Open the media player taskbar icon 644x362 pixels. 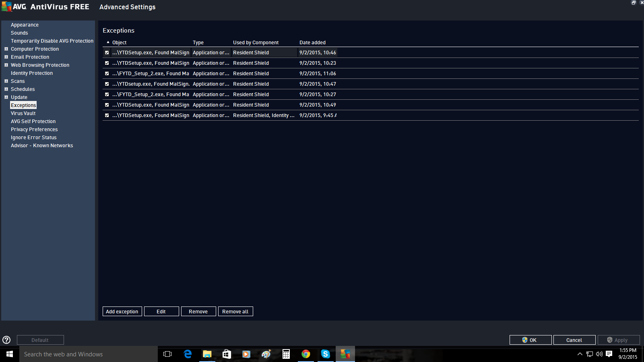246,354
